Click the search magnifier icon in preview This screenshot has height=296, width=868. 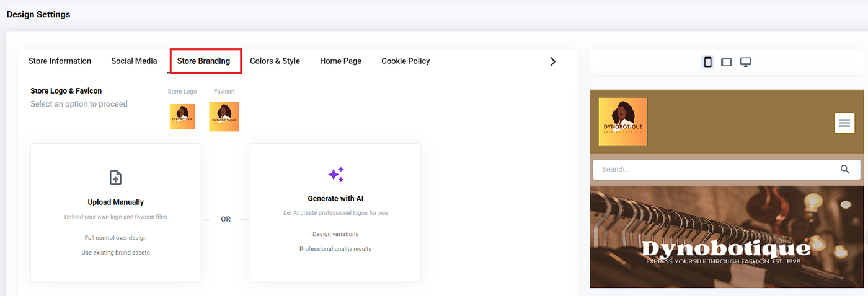point(845,169)
